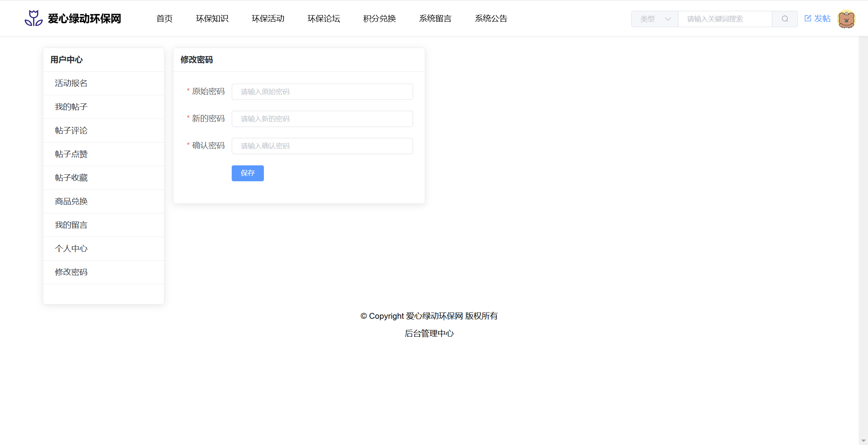This screenshot has height=445, width=868.
Task: Open the 环保论坛 nav item
Action: coord(324,19)
